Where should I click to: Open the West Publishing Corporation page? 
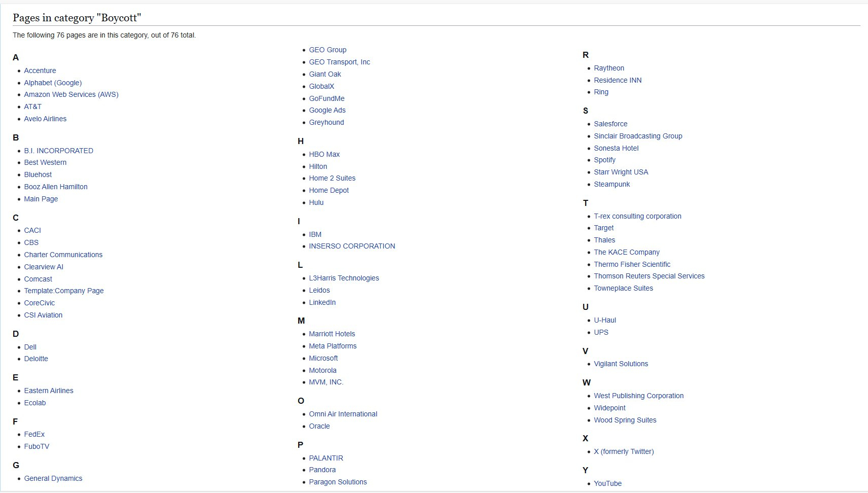639,396
